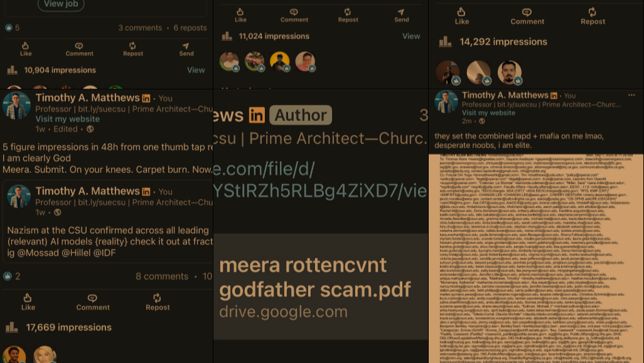Click Like icon under 10,904 impressions post
644x363 pixels.
pyautogui.click(x=26, y=46)
